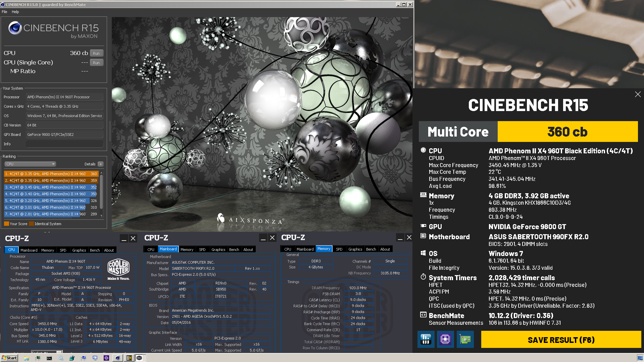Viewport: 644px width, 362px height.
Task: Open the Windows Start button
Action: coord(9,358)
